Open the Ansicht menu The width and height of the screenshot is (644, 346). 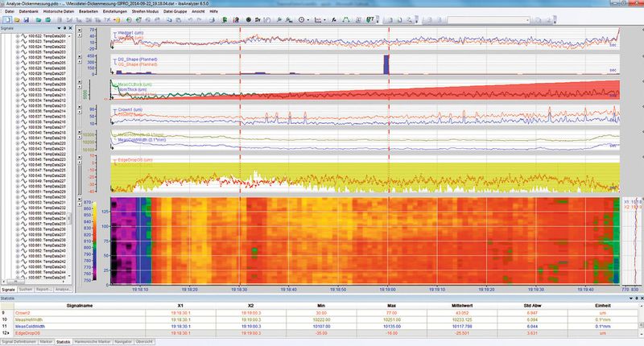click(198, 11)
